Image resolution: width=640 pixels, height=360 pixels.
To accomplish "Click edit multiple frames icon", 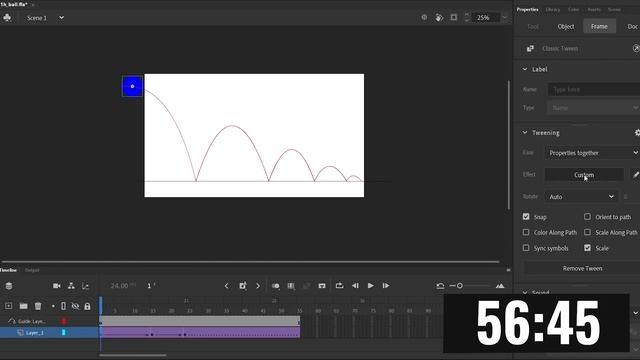I will pos(291,286).
